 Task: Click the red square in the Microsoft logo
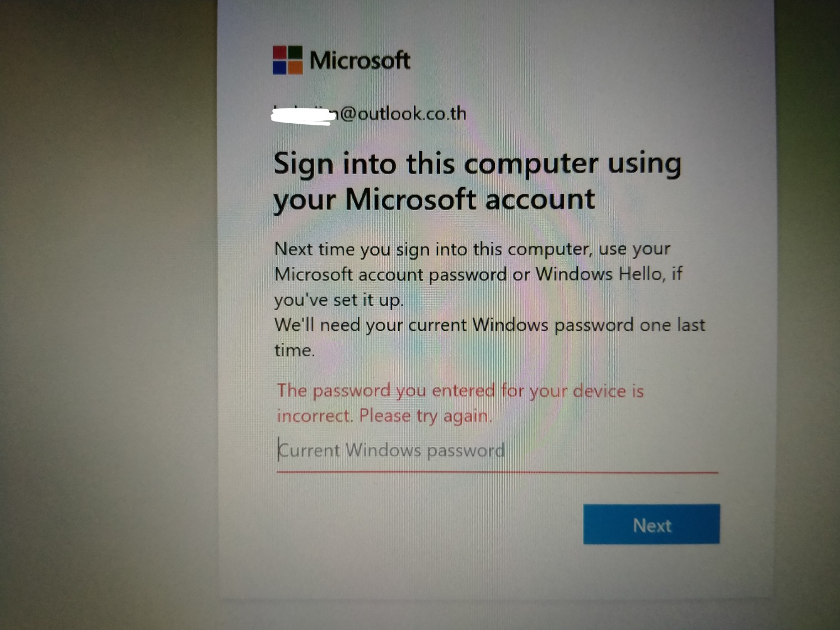tap(280, 53)
